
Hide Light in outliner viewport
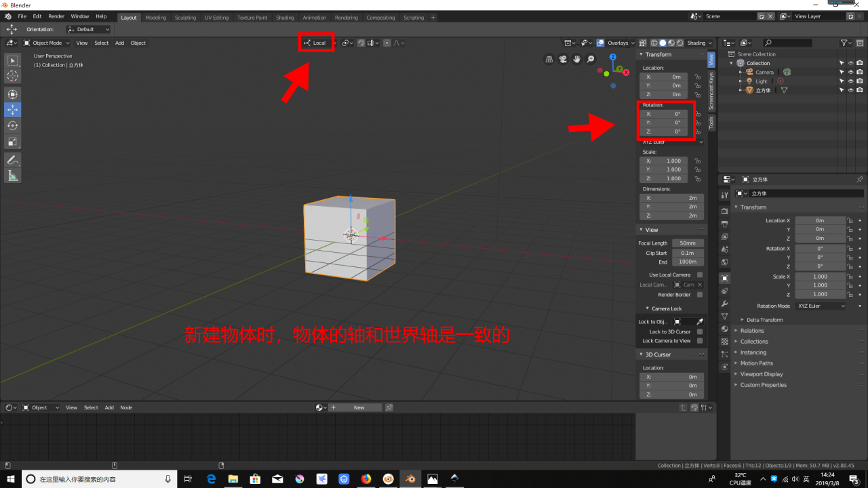point(850,81)
